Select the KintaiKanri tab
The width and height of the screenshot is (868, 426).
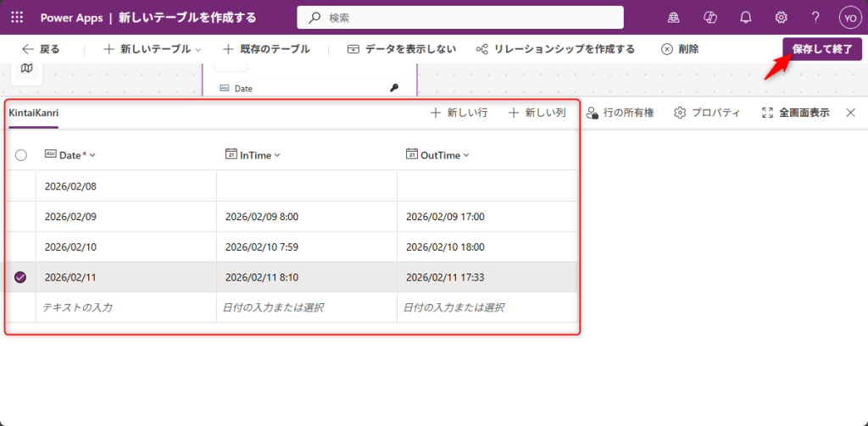pos(33,113)
